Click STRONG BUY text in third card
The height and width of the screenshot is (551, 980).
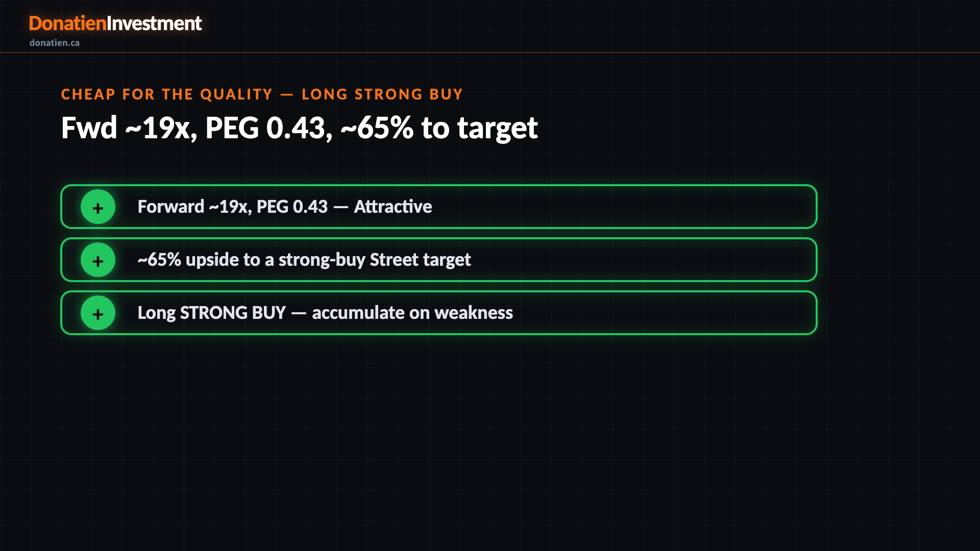(233, 313)
